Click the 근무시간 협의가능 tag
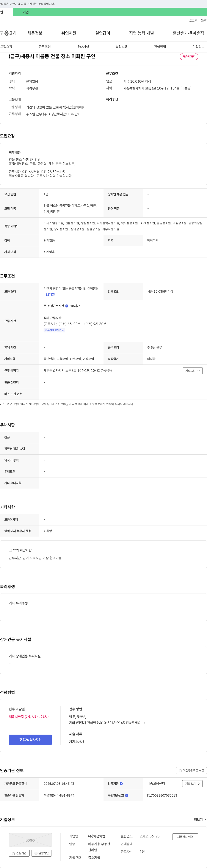The height and width of the screenshot is (868, 207). [54, 330]
